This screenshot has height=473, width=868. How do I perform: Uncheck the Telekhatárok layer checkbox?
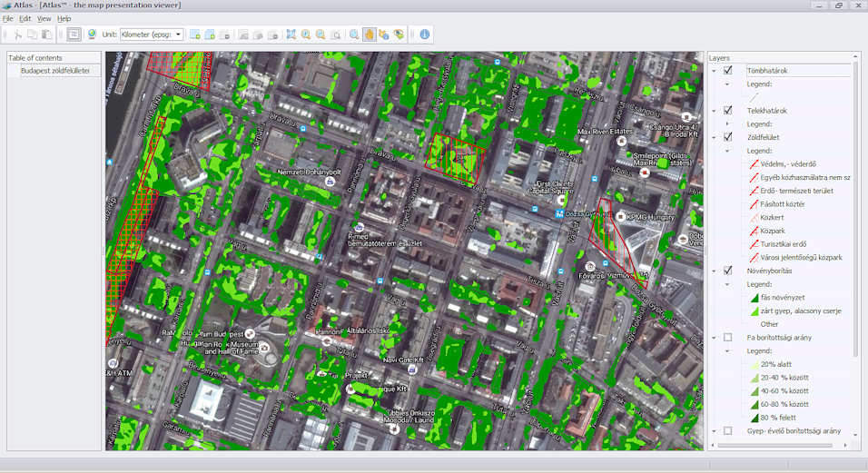click(728, 110)
